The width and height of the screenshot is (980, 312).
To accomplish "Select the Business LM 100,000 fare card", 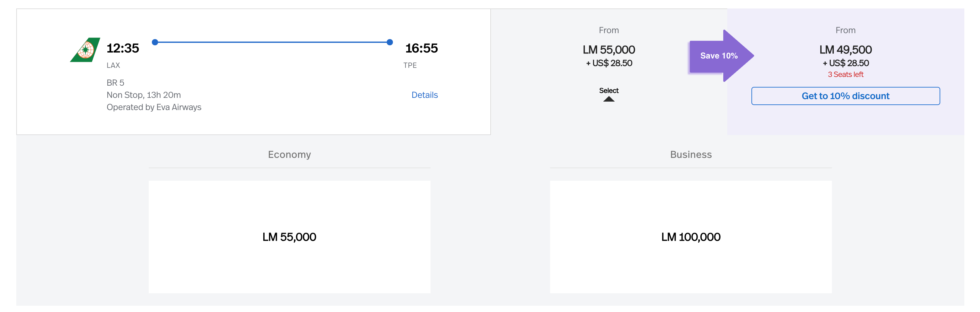I will pos(690,237).
